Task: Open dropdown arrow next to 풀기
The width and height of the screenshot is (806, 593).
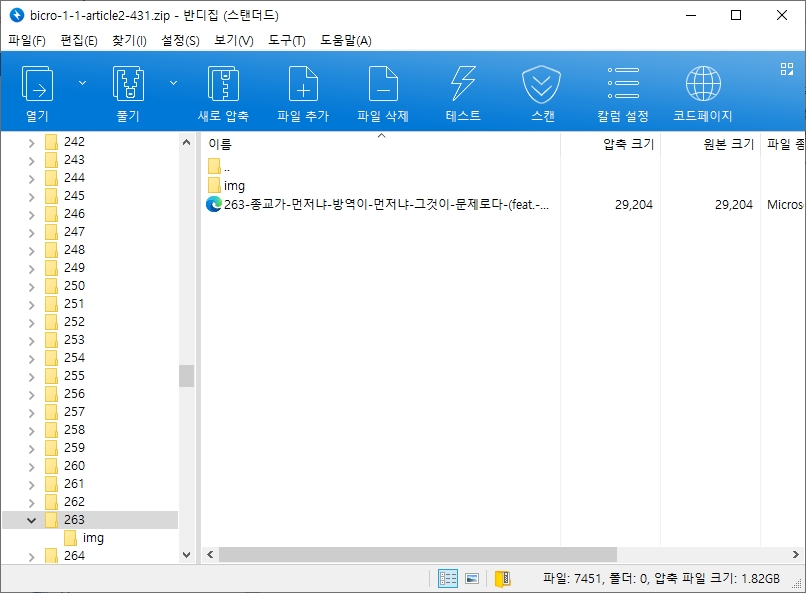Action: pyautogui.click(x=174, y=83)
